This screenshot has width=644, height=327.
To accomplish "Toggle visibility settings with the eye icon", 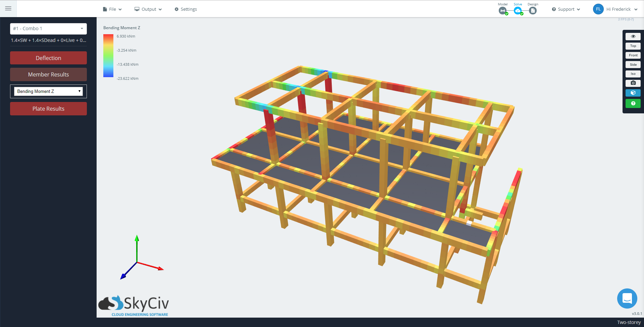I will (x=633, y=36).
